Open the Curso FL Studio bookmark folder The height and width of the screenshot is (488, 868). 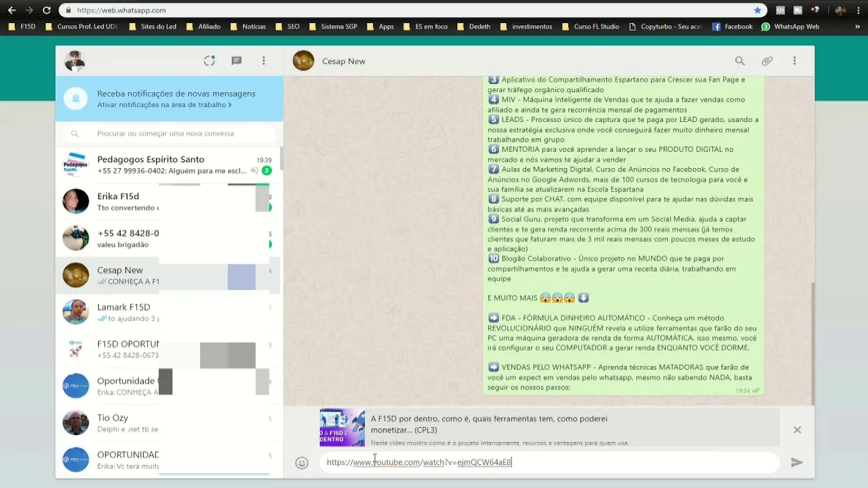coord(590,26)
